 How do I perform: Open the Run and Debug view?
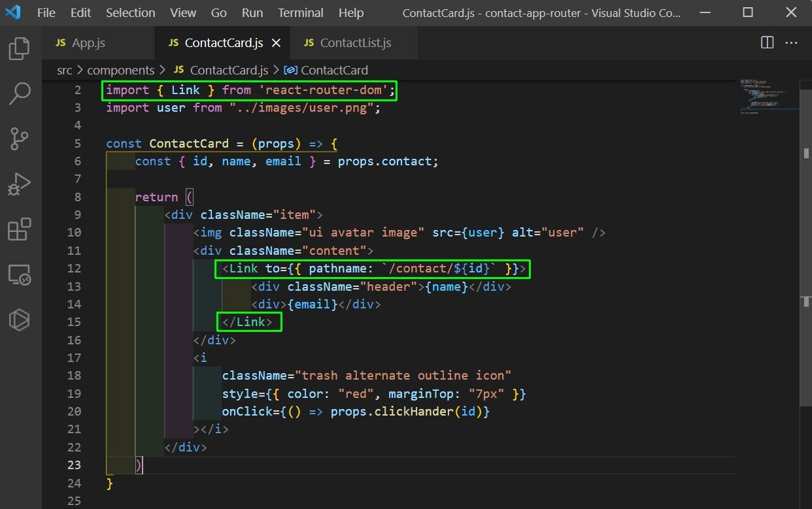pyautogui.click(x=19, y=184)
